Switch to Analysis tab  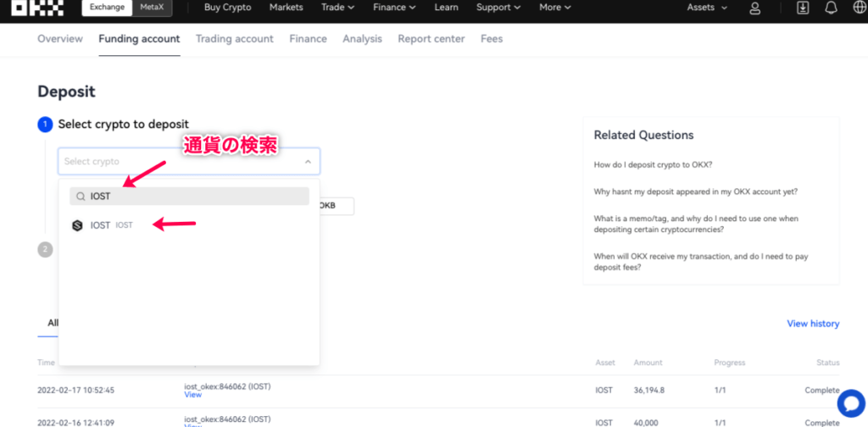363,39
